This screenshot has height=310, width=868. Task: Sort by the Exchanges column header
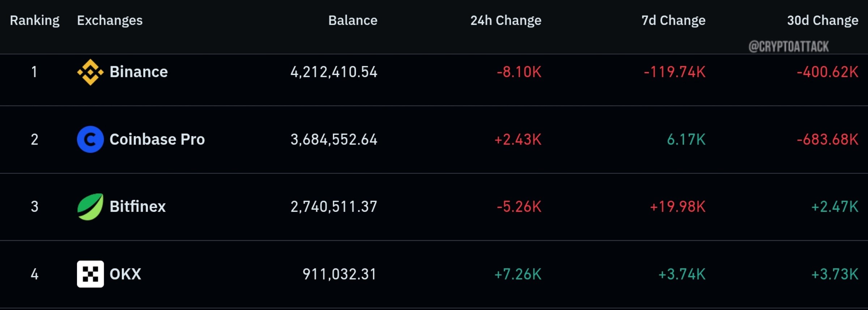[x=110, y=21]
